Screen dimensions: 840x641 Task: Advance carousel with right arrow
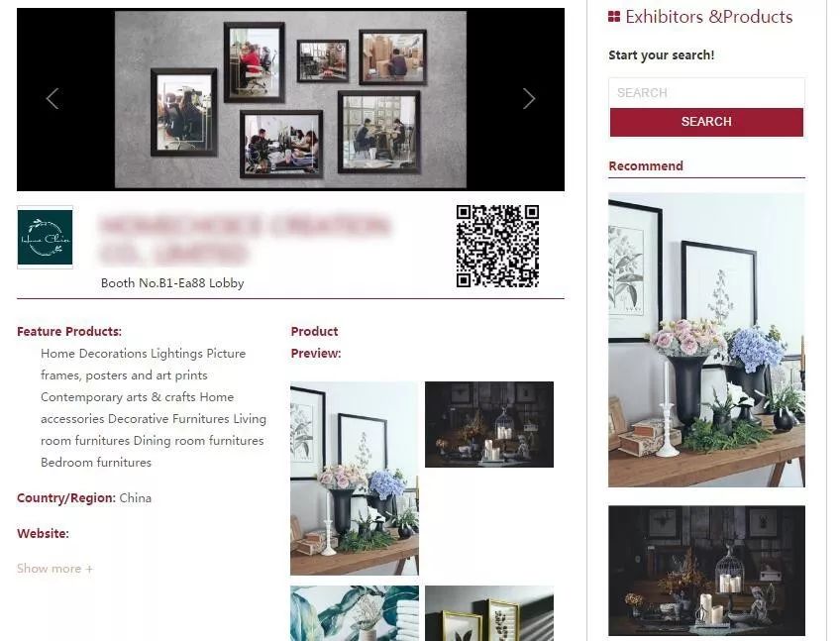529,99
